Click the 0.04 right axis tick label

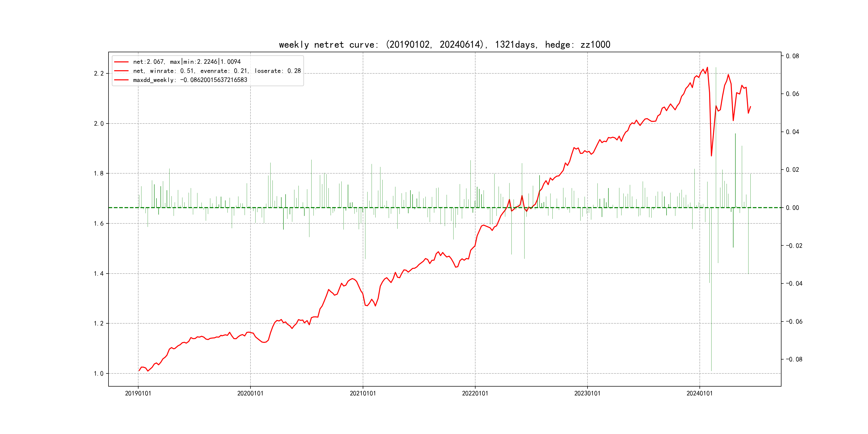coord(792,132)
